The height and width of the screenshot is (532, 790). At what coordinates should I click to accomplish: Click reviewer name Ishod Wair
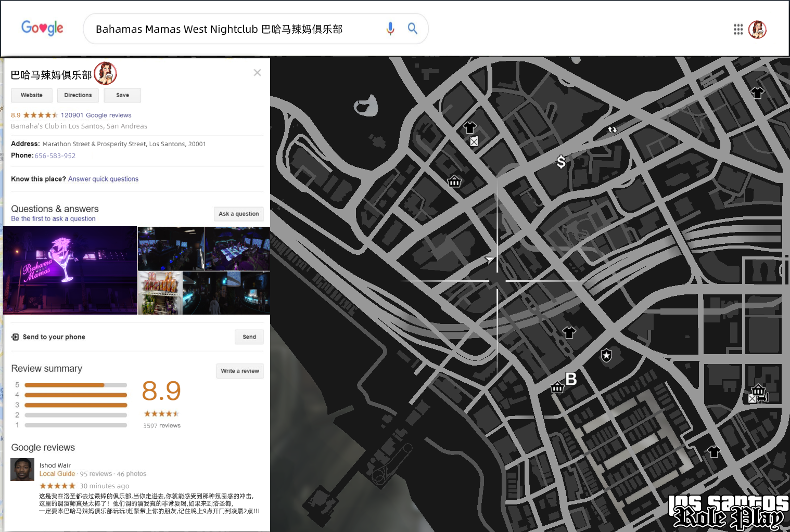point(55,465)
